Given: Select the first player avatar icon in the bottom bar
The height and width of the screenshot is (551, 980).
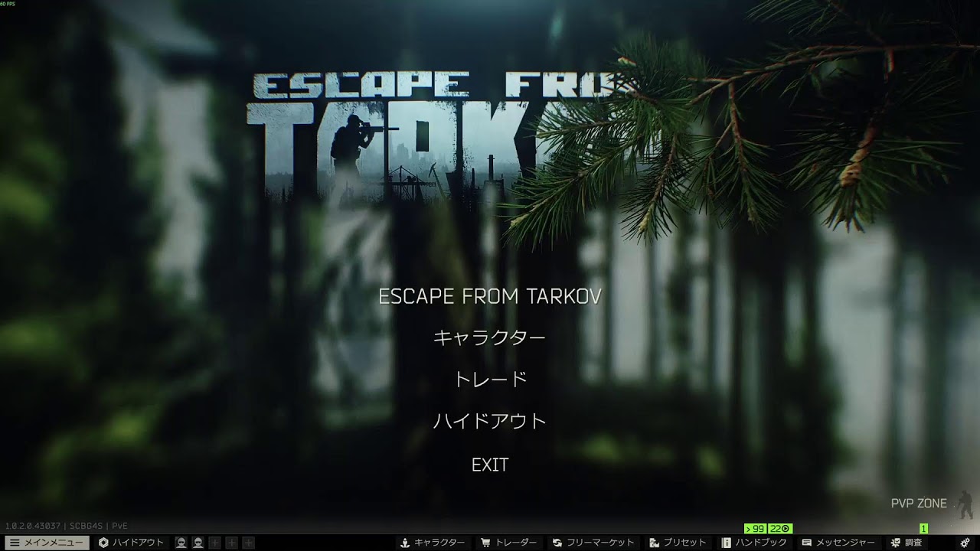Looking at the screenshot, I should (181, 543).
